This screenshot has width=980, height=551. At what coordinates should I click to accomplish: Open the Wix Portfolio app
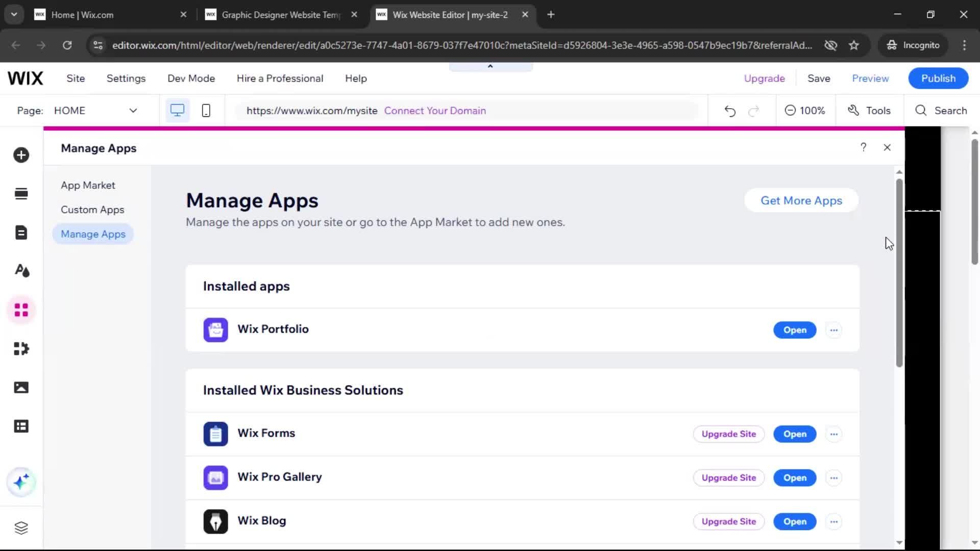click(x=795, y=330)
